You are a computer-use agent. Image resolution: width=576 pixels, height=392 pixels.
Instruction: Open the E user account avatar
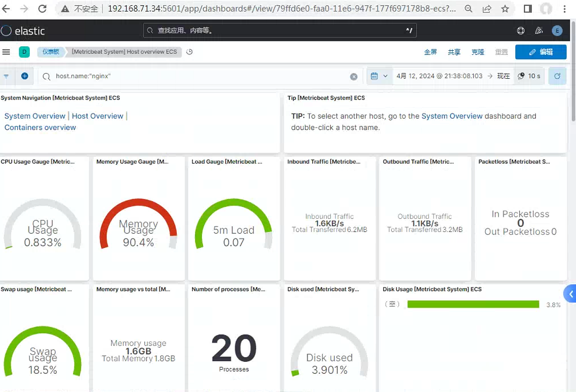pos(557,31)
